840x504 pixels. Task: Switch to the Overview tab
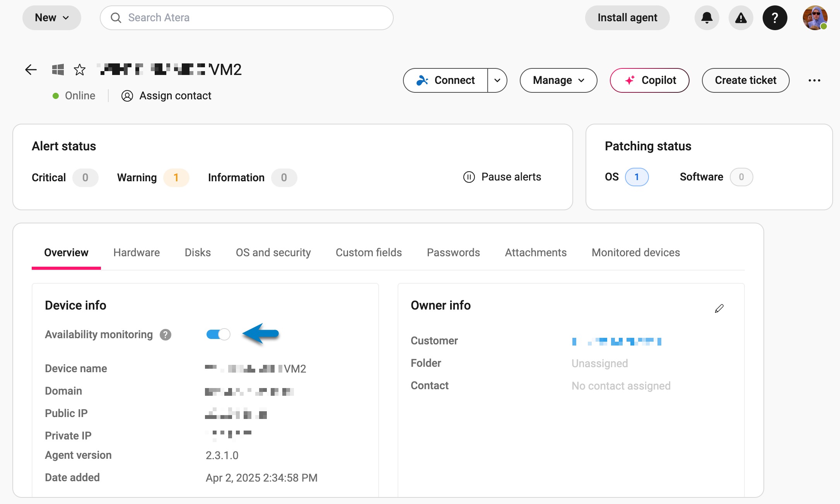66,253
